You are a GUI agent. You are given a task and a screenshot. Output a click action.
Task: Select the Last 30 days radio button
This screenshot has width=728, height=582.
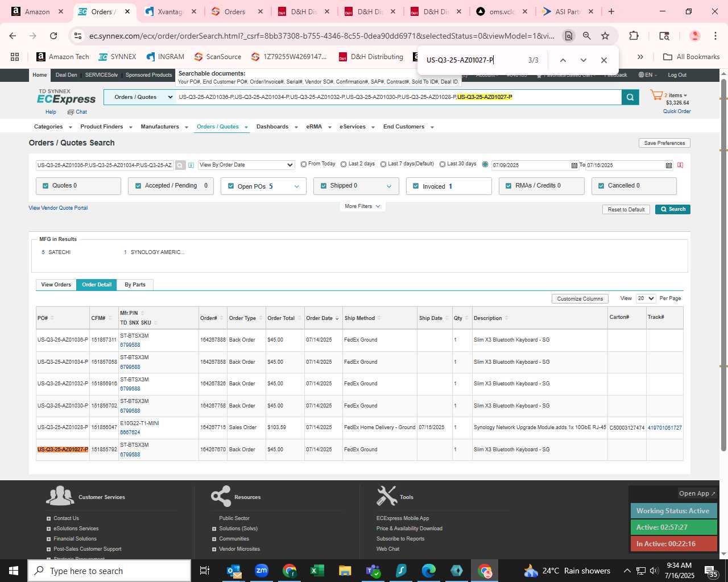(442, 164)
